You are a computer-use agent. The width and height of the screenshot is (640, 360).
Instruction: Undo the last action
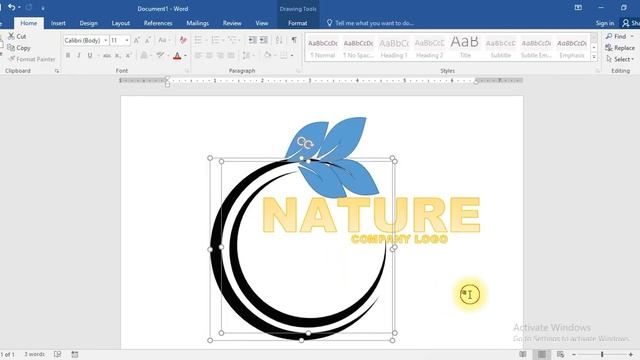11,7
